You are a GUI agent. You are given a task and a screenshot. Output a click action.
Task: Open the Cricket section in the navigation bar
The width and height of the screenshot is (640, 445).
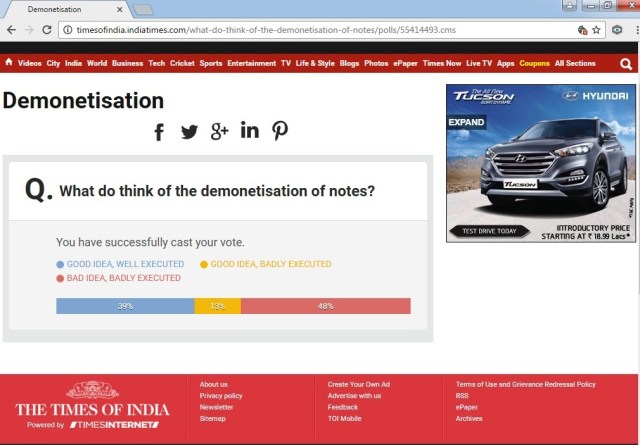(x=182, y=64)
